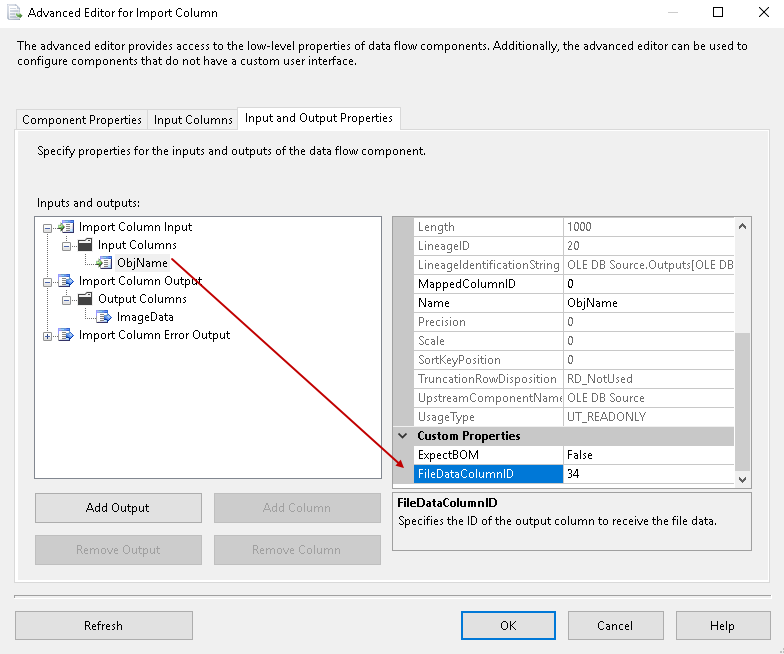Collapse the Custom Properties category

(403, 436)
